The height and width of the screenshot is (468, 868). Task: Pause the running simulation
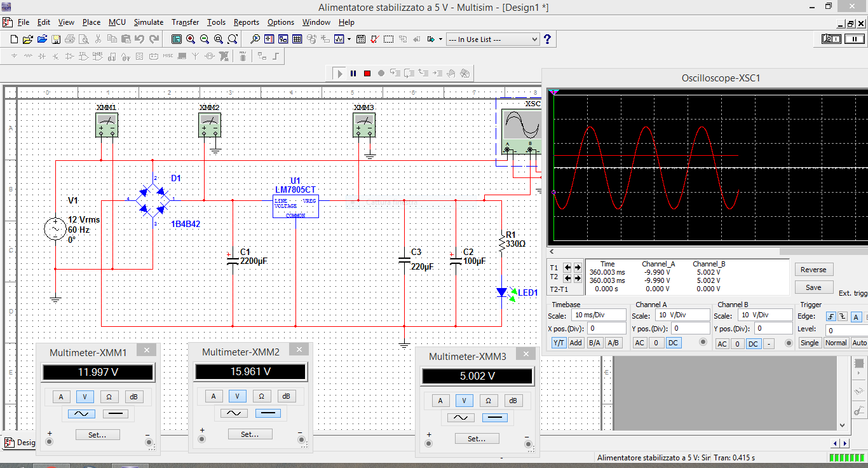coord(353,74)
